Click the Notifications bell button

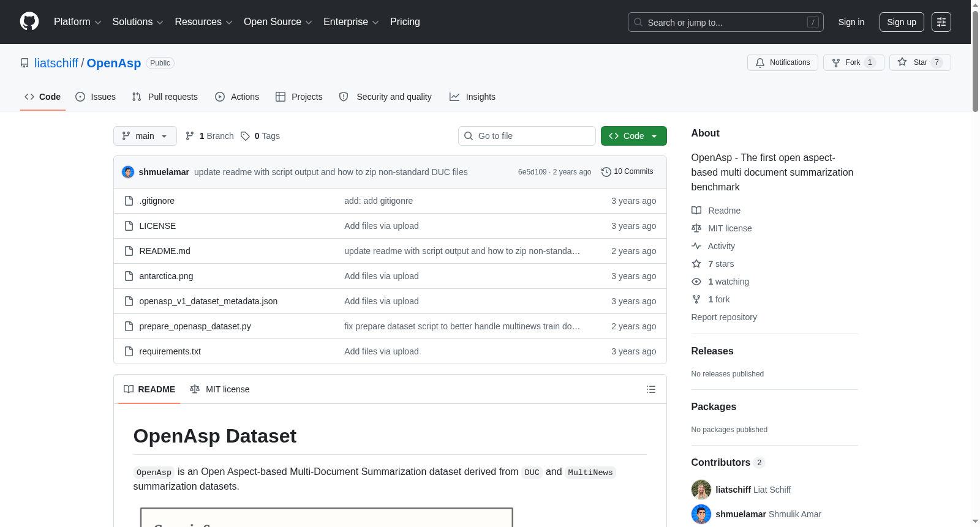[782, 62]
